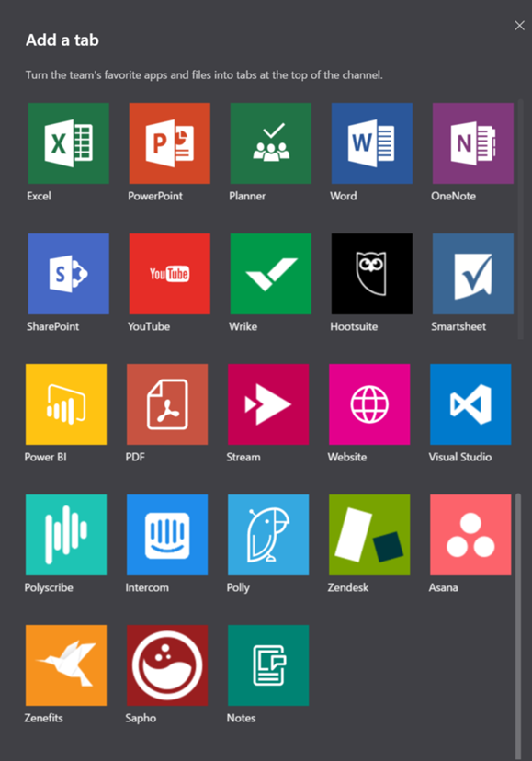
Task: Add a Word document tab
Action: click(x=372, y=143)
